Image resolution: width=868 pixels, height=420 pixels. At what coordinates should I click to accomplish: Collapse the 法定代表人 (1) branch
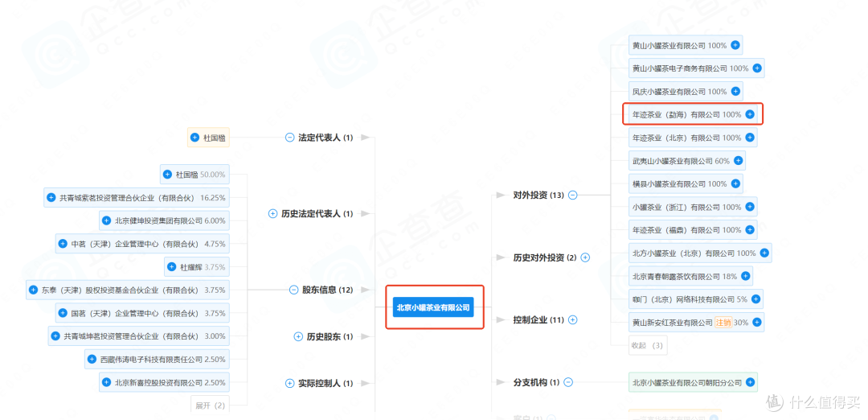289,138
